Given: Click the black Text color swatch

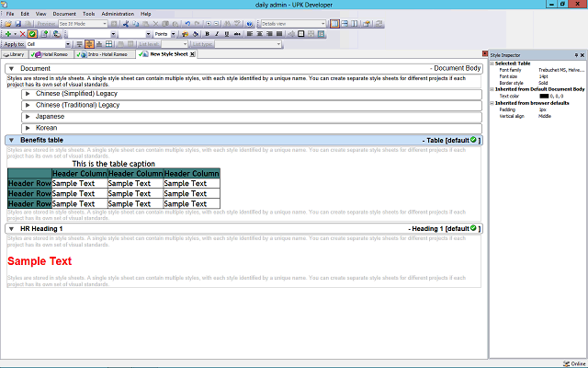Looking at the screenshot, I should pos(545,96).
